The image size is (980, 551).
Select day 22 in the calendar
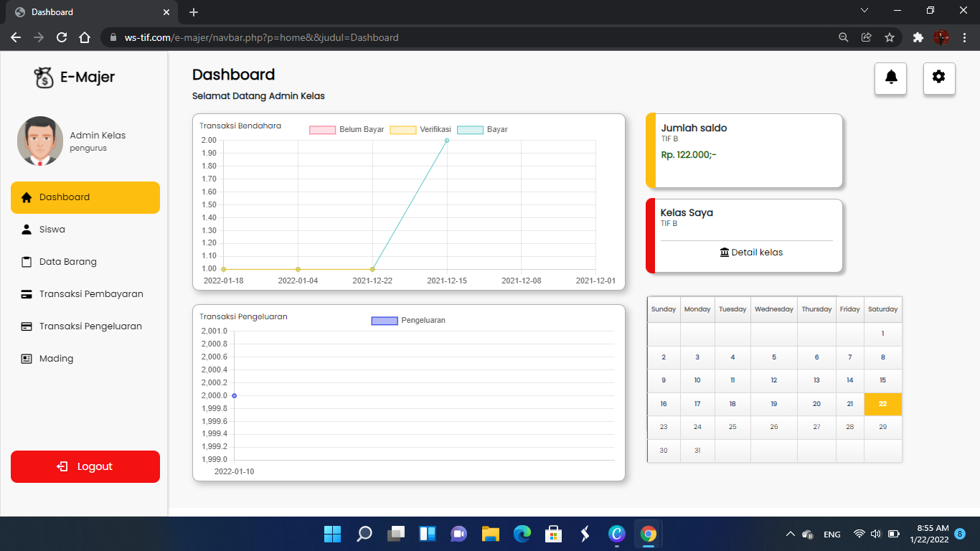(x=882, y=404)
